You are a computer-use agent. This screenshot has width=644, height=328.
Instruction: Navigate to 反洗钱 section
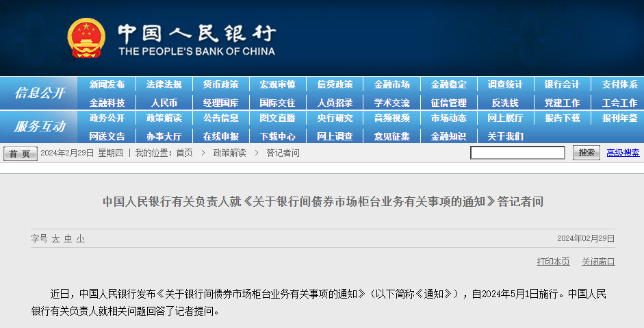click(505, 103)
